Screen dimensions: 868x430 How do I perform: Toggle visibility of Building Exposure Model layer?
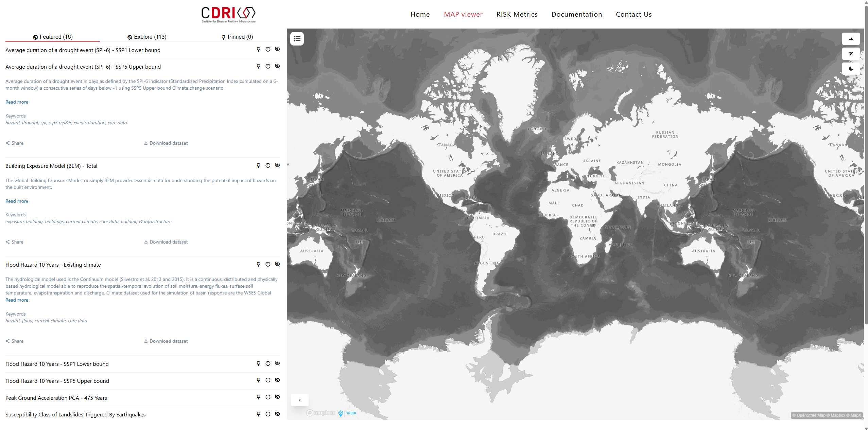[x=277, y=166]
